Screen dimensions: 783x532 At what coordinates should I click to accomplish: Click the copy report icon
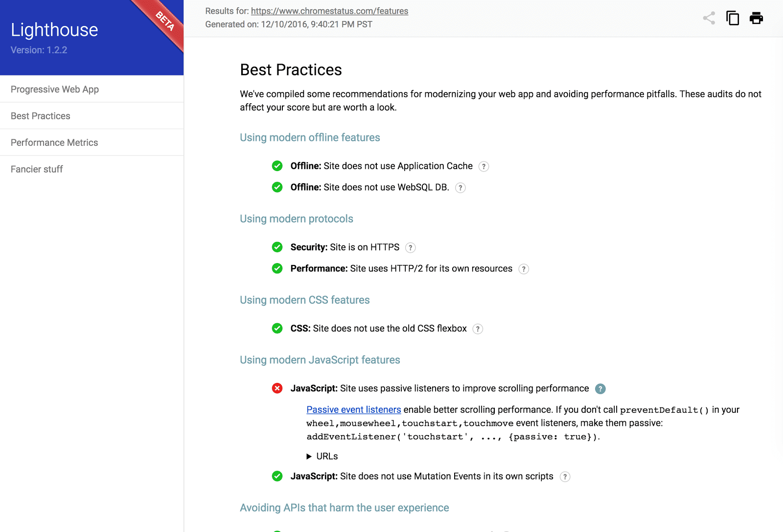(x=732, y=18)
